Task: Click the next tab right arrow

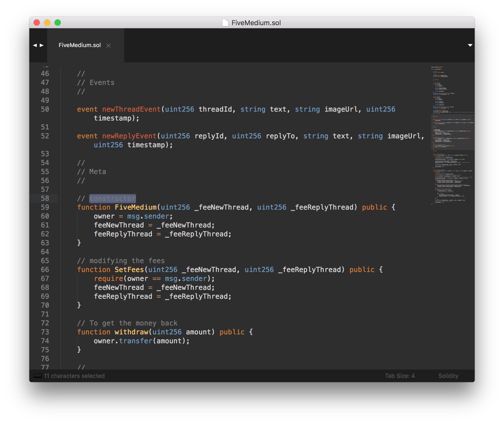Action: [42, 45]
